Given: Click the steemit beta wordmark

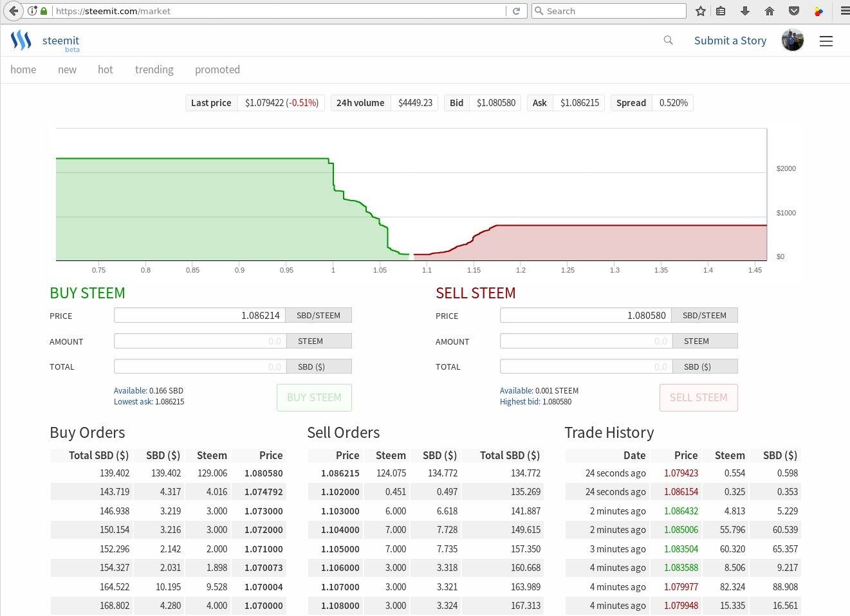Looking at the screenshot, I should pos(60,42).
